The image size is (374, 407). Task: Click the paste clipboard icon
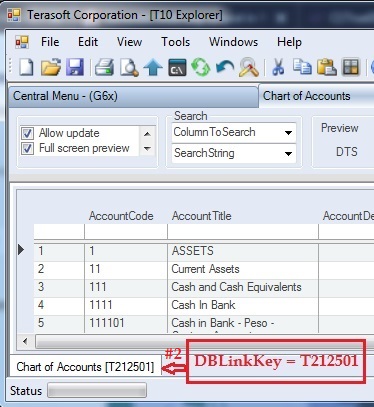point(326,67)
